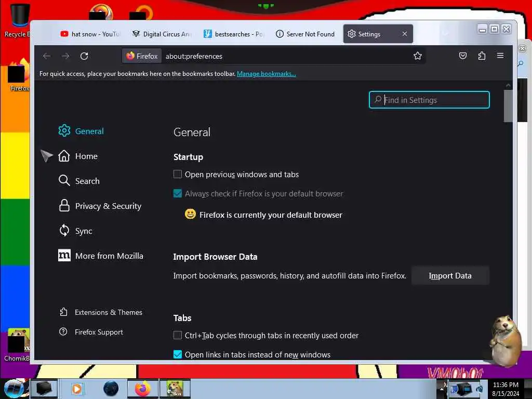Click the General gear icon in sidebar
Screen dimensions: 532x399
(64, 130)
